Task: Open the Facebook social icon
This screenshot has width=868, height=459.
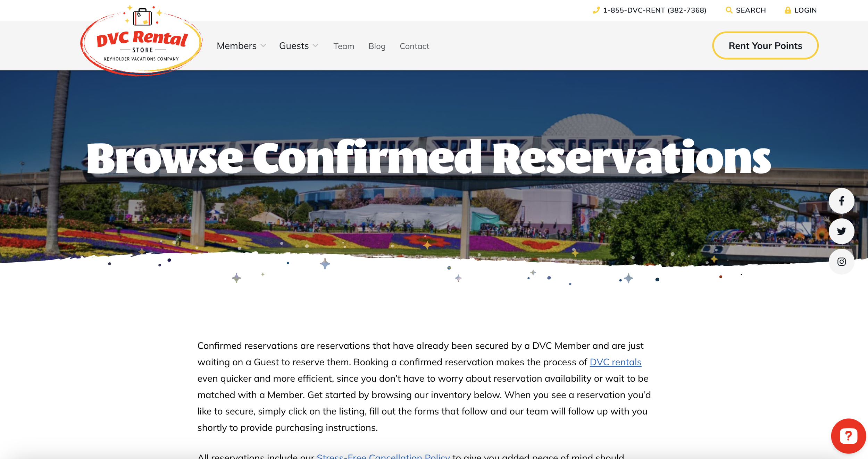Action: coord(841,201)
